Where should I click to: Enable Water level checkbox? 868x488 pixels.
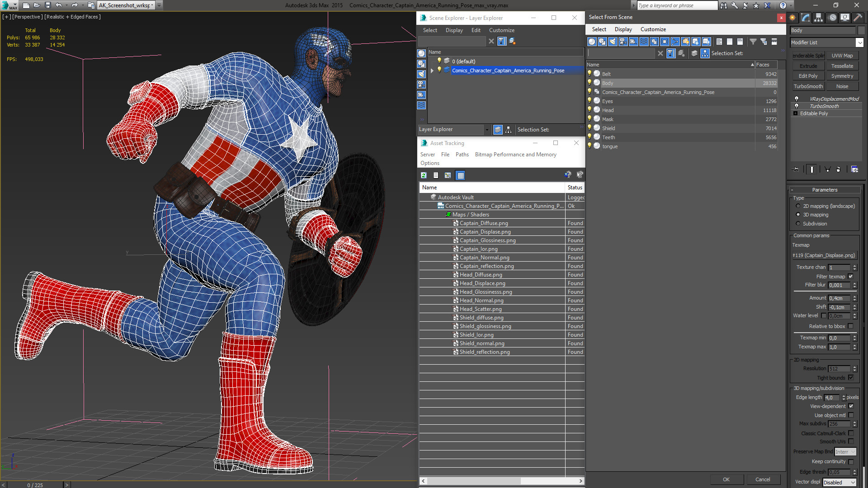[x=824, y=316]
